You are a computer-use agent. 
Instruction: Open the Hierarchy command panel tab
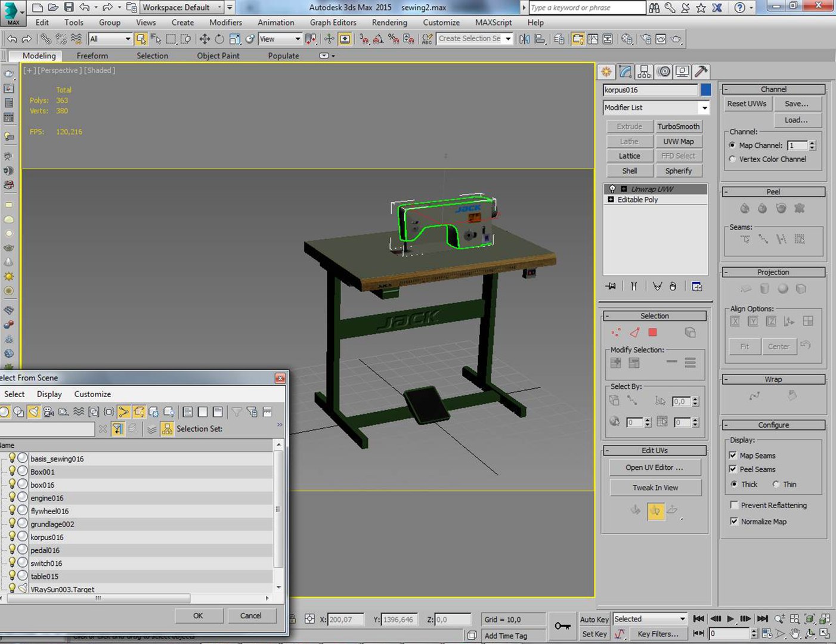pyautogui.click(x=644, y=72)
